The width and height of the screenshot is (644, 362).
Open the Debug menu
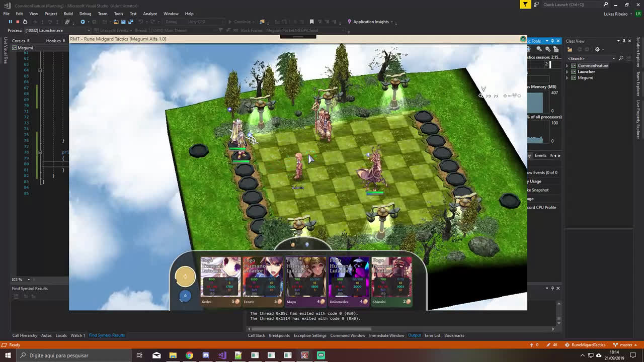coord(85,14)
